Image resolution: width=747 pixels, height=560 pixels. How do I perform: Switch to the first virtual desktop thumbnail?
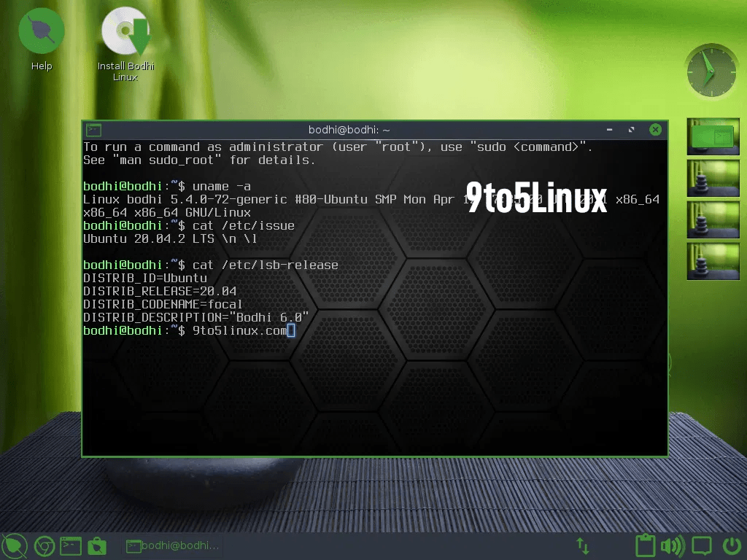[x=713, y=136]
